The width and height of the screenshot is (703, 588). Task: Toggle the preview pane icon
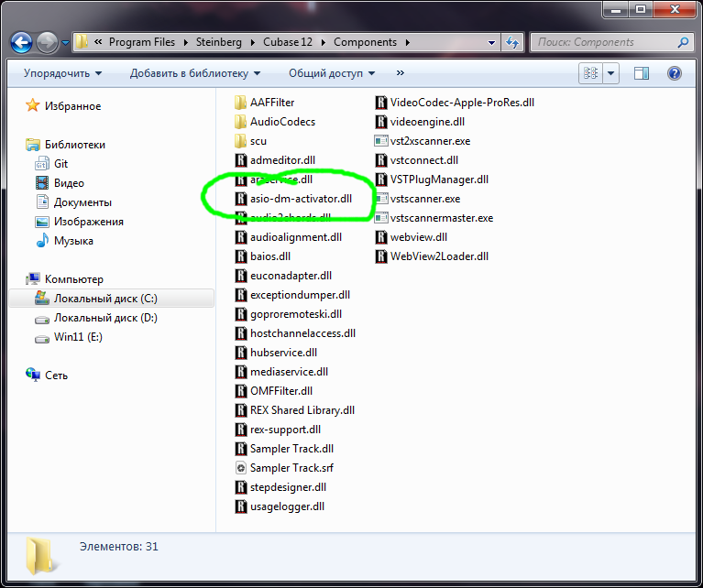642,73
